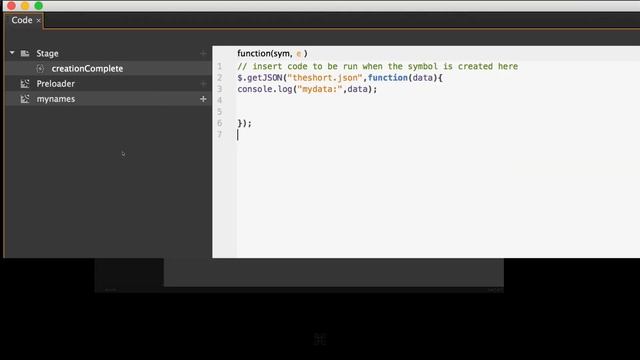The width and height of the screenshot is (640, 360).
Task: Close the Code tab
Action: click(x=38, y=20)
